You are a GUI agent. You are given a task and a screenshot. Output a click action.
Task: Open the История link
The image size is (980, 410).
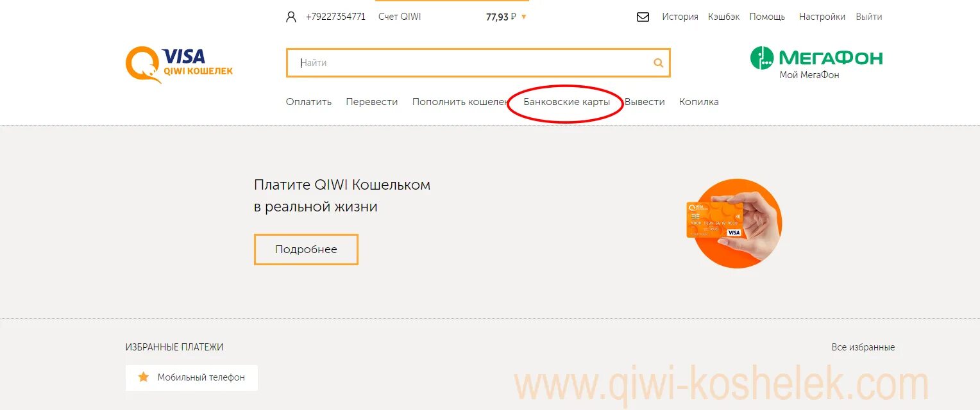pos(680,17)
